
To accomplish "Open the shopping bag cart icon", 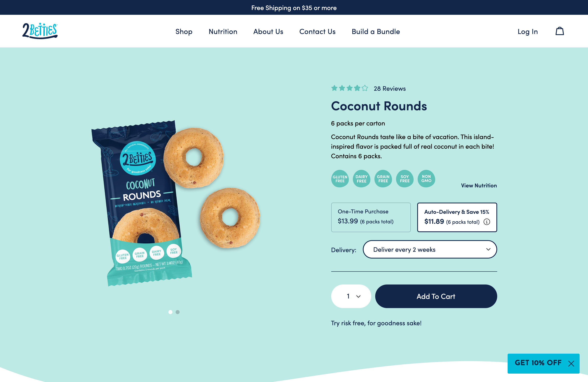I will [560, 31].
